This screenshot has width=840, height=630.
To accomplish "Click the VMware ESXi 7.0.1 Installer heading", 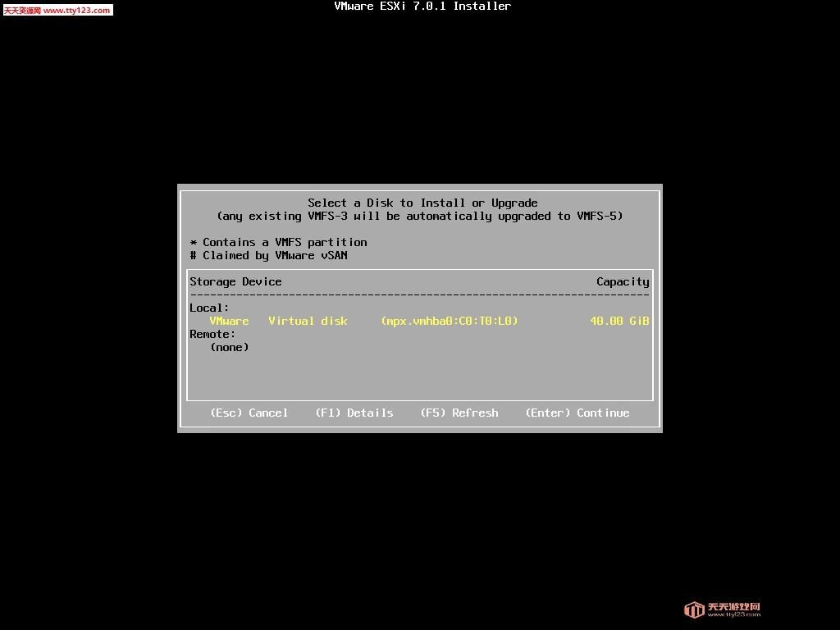I will point(422,7).
